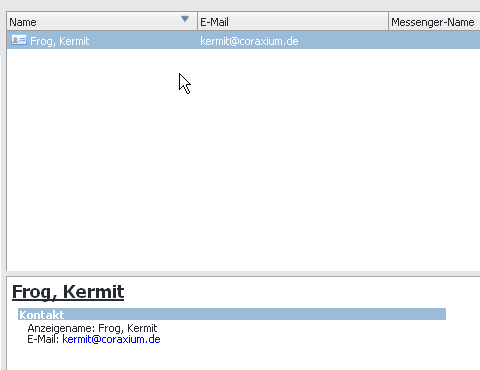Screen dimensions: 480x370
Task: Click the Kontakt section header
Action: pyautogui.click(x=232, y=314)
